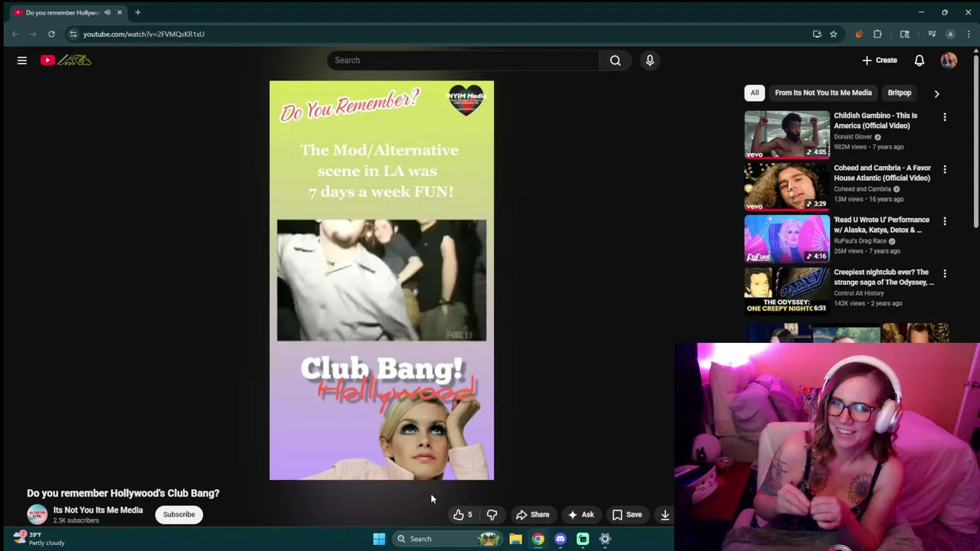This screenshot has width=980, height=551.
Task: Open Settings gear from taskbar
Action: (605, 539)
